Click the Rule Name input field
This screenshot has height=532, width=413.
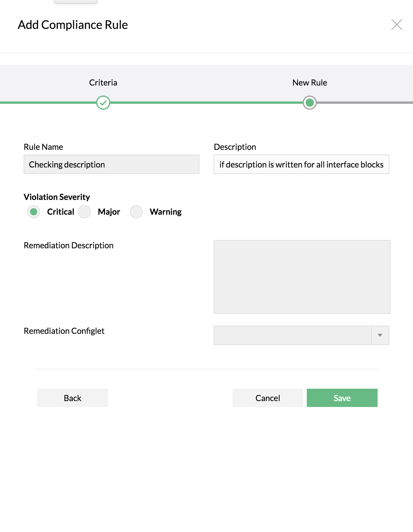(x=112, y=165)
